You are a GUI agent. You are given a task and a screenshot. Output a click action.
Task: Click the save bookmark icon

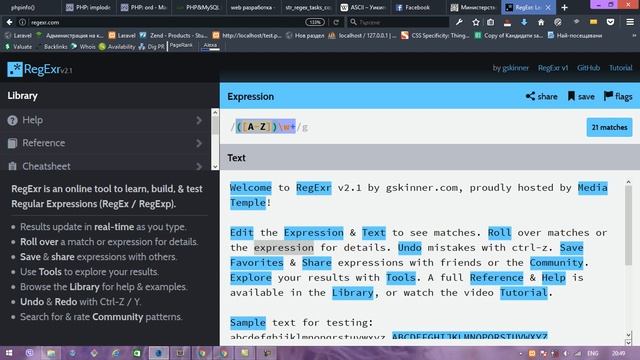coord(571,96)
